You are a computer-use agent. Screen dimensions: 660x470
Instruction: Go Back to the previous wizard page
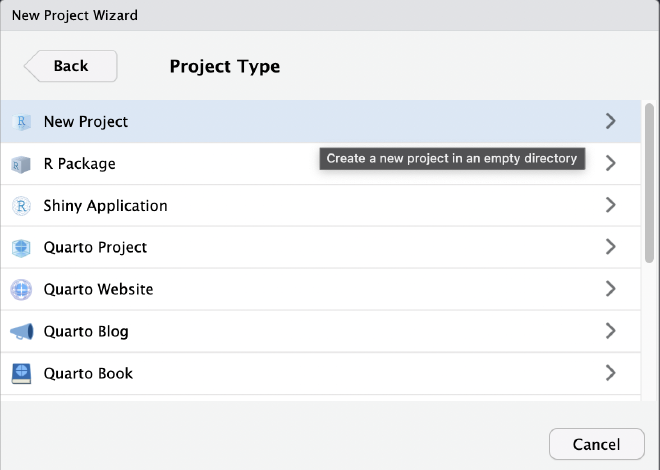point(70,66)
